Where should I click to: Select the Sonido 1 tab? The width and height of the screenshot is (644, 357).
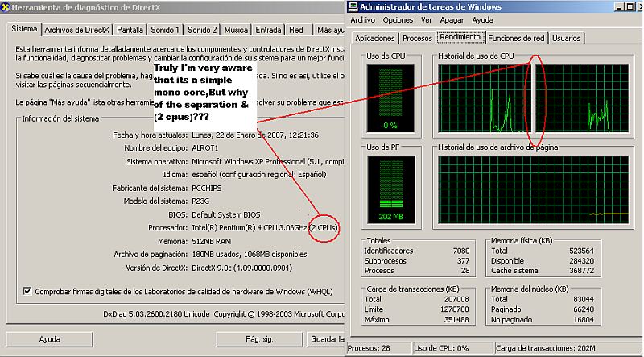pos(165,30)
